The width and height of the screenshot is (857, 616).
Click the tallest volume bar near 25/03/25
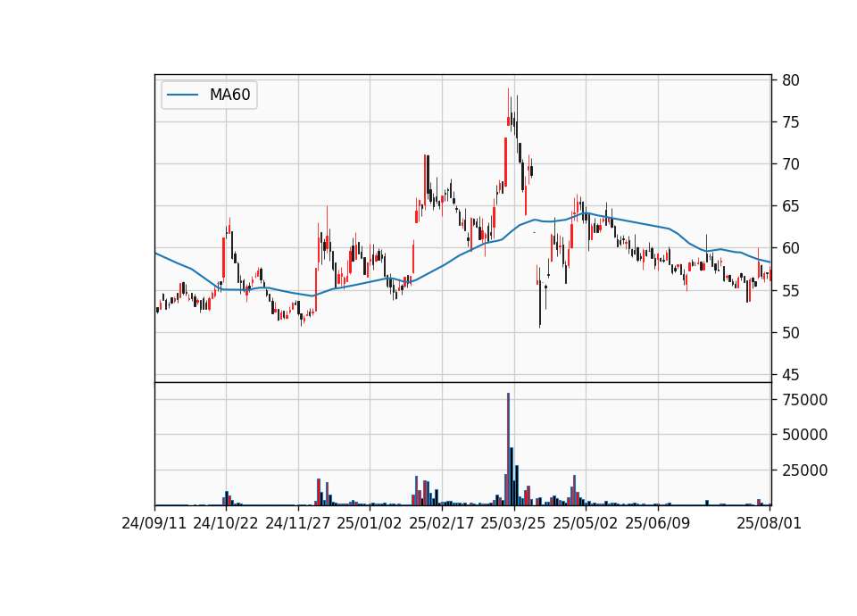(508, 449)
